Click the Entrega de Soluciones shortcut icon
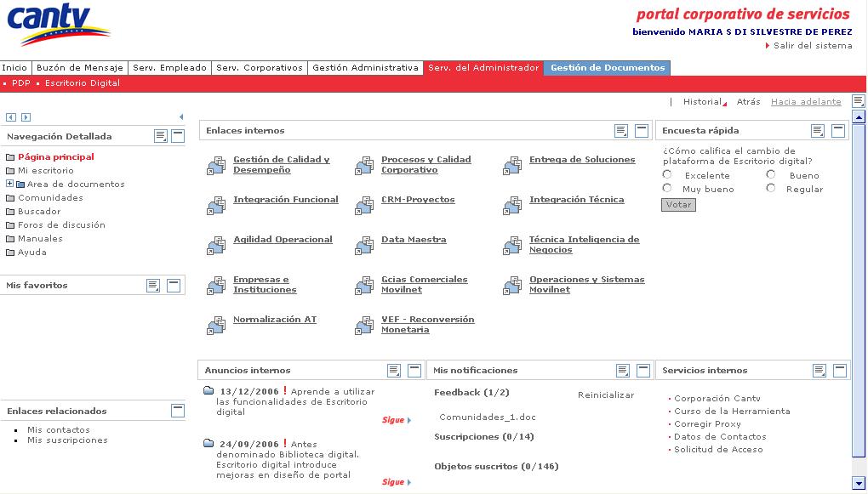Screen dimensions: 868x494 coord(512,166)
